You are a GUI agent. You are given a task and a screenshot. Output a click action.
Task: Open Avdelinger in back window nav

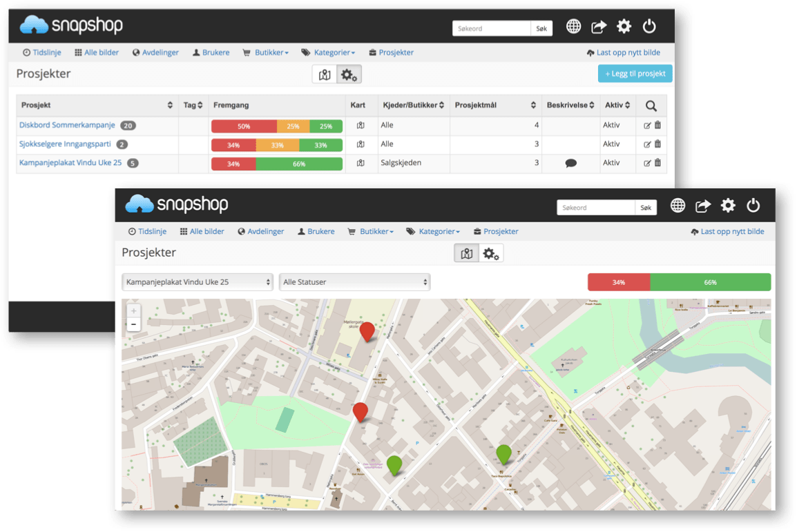click(155, 53)
